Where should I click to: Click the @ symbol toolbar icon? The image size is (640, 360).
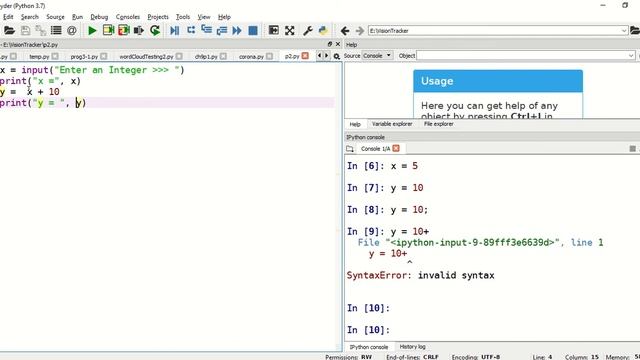point(71,31)
